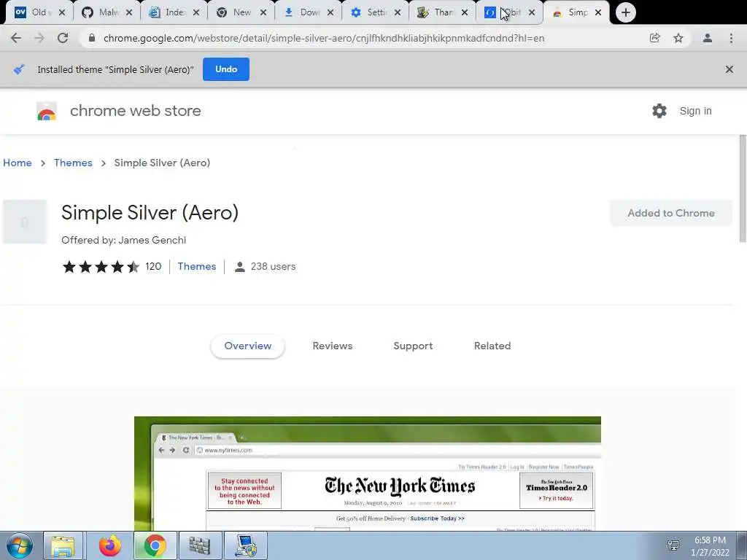Click the network tray icon
The height and width of the screenshot is (560, 747).
(x=673, y=545)
